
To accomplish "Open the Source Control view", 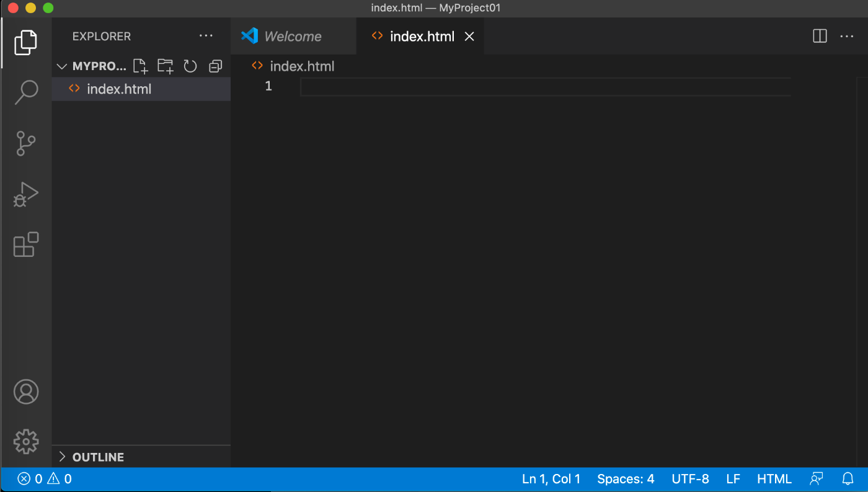I will [x=25, y=143].
